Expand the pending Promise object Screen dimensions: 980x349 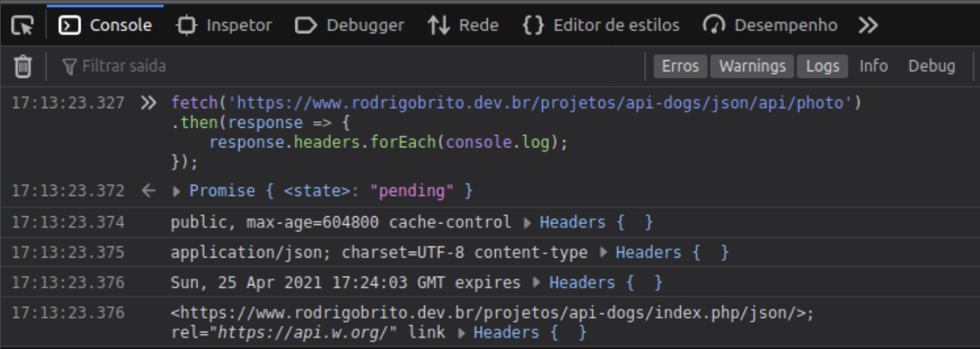tap(178, 192)
